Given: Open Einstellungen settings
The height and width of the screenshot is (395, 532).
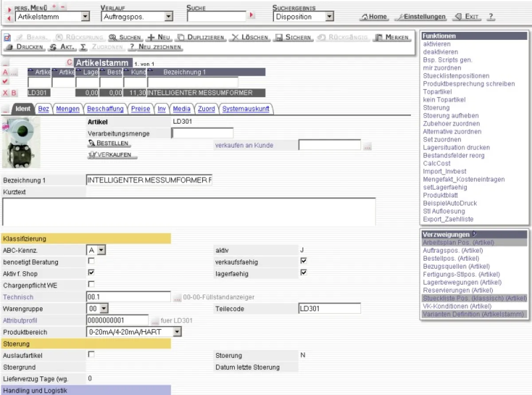Looking at the screenshot, I should click(420, 17).
